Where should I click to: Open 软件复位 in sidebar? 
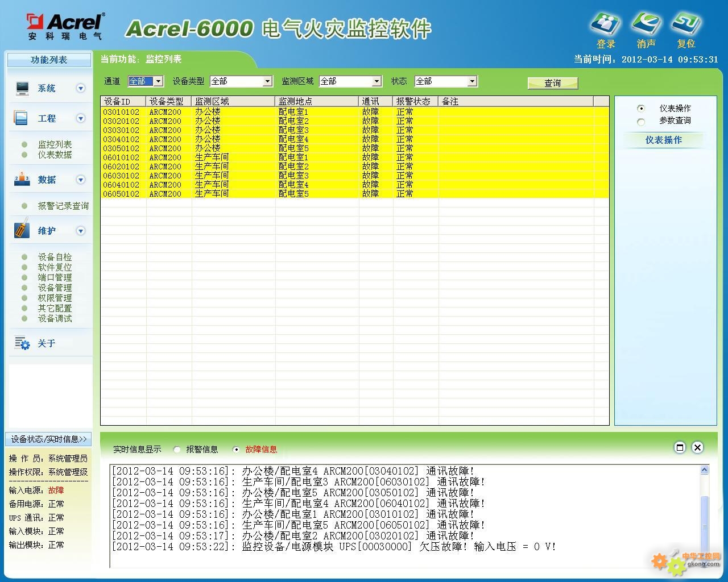(x=55, y=267)
